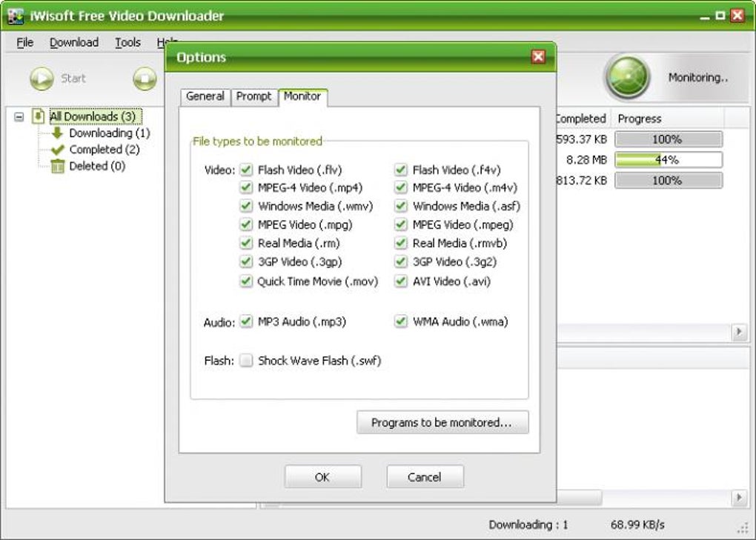Click the Monitoring.. label button
756x540 pixels.
[697, 78]
